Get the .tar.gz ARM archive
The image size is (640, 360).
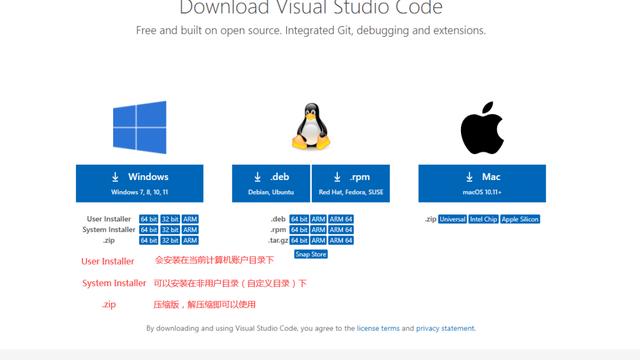click(x=318, y=240)
